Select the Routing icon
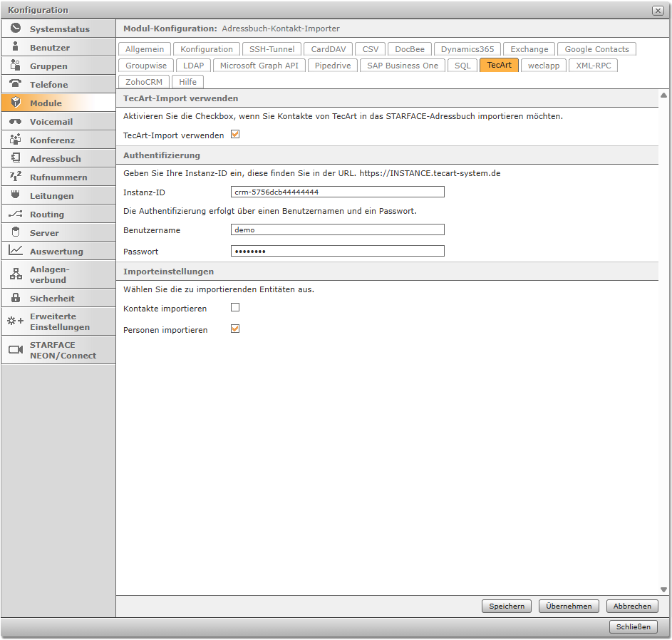 click(16, 214)
